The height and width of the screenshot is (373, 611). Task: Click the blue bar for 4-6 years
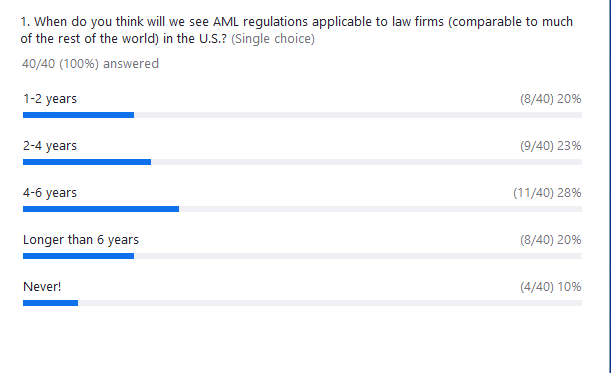101,209
